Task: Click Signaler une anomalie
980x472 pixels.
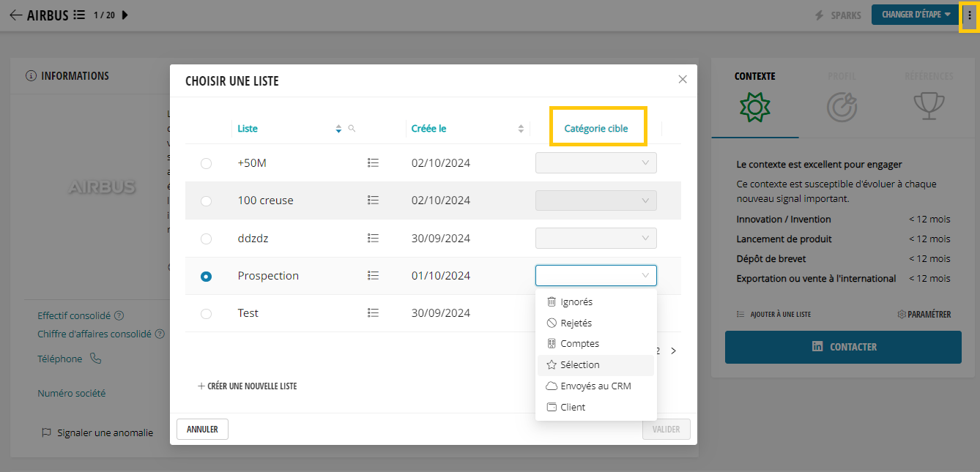Action: click(97, 432)
